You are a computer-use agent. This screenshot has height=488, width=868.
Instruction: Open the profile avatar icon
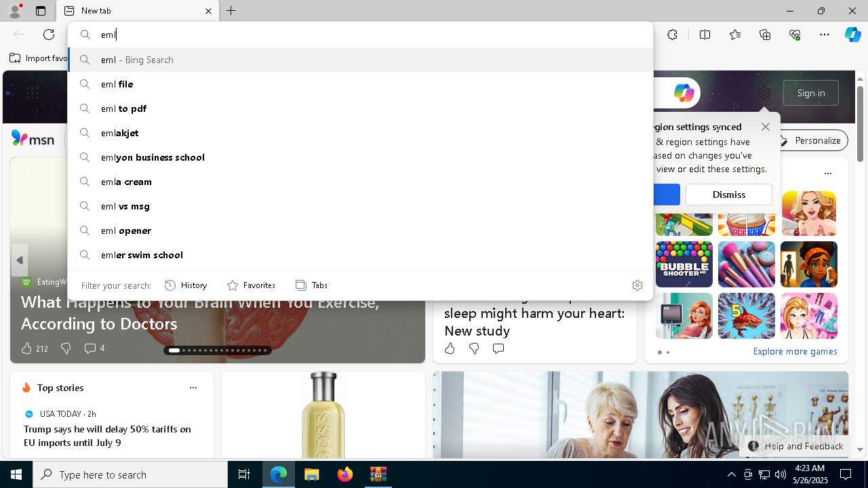(15, 11)
